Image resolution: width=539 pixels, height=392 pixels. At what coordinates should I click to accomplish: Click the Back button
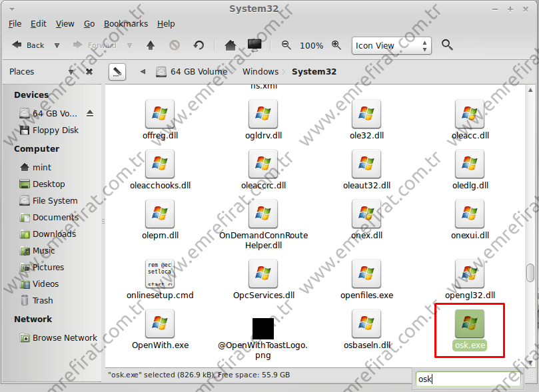tap(28, 45)
